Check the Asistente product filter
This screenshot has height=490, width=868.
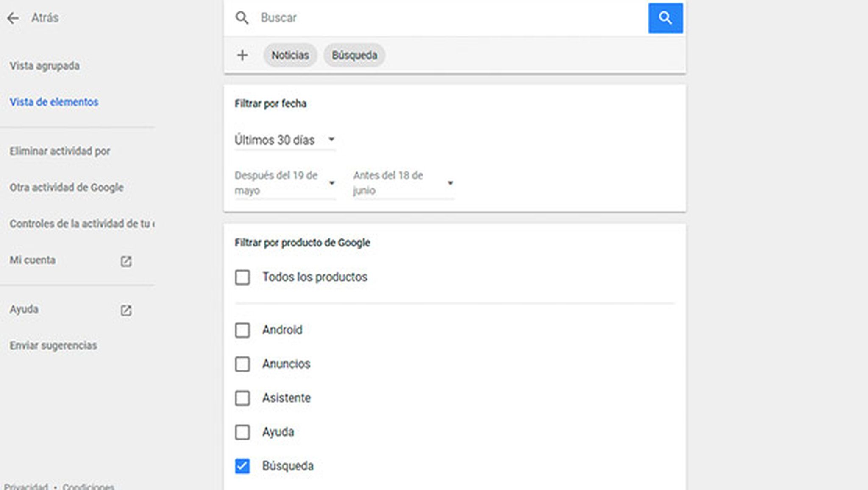(242, 398)
